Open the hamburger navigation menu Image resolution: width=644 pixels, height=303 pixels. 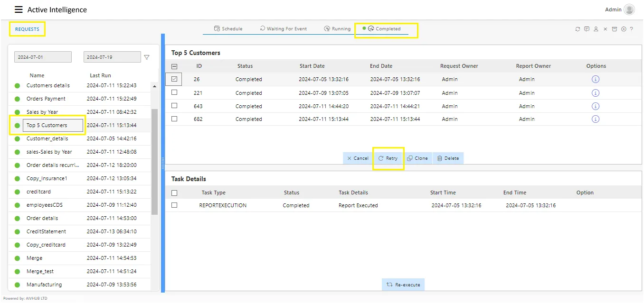(x=19, y=9)
